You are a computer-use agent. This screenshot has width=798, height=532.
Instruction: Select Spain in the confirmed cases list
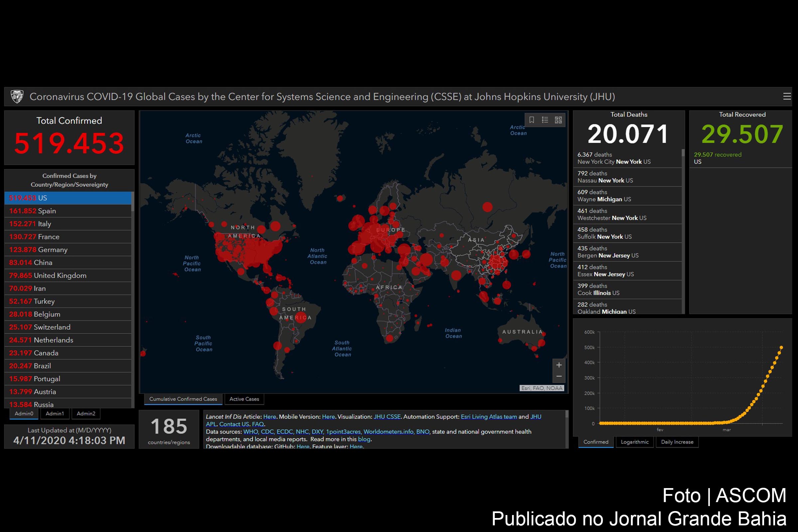68,211
